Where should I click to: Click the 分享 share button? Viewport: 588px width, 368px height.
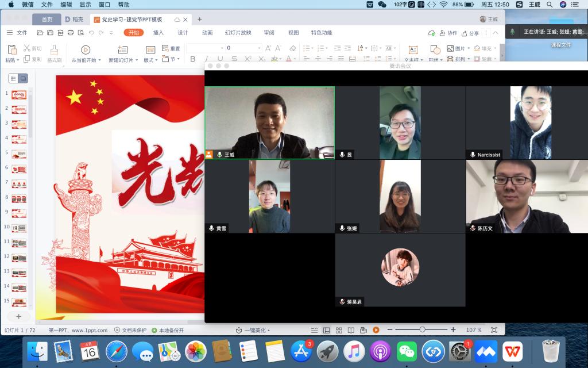pyautogui.click(x=470, y=33)
